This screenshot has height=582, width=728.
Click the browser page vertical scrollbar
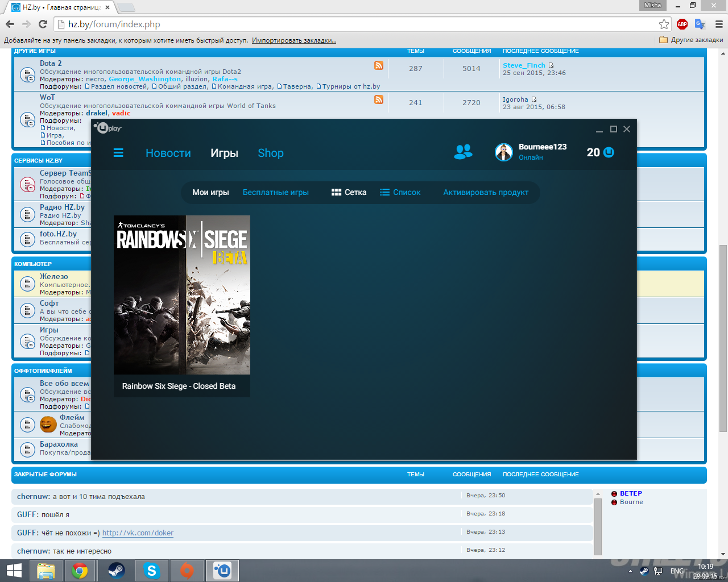(723, 338)
